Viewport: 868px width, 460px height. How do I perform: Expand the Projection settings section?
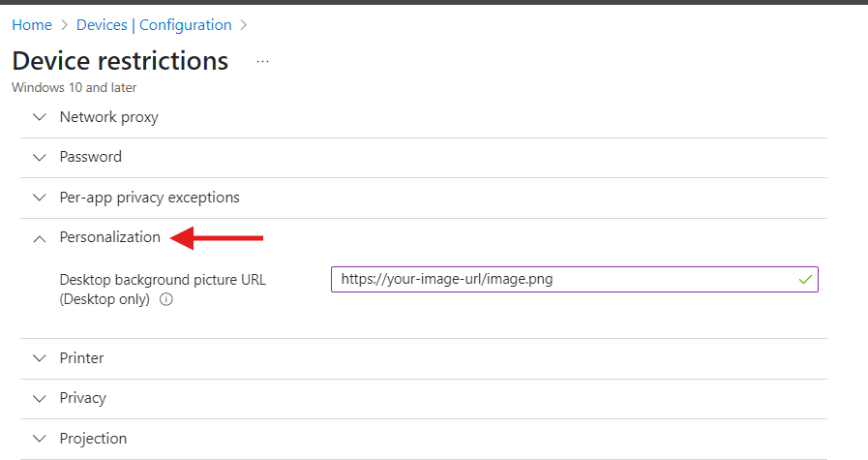(93, 439)
